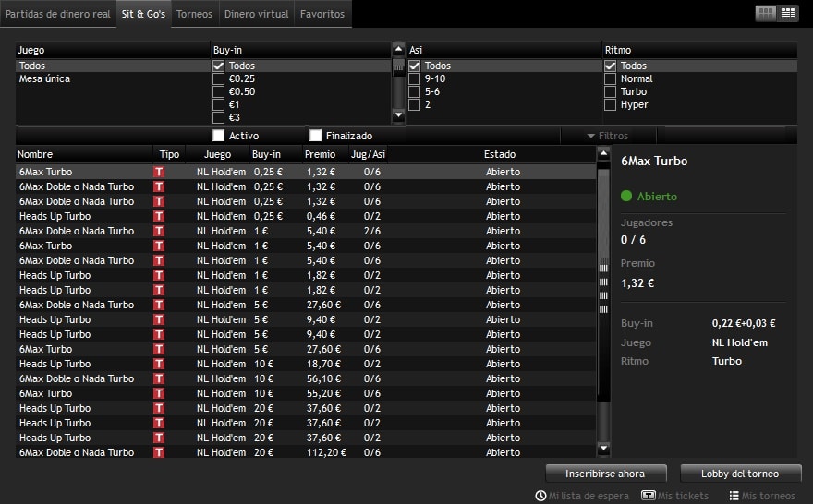This screenshot has height=504, width=813.
Task: Filter by 5-6 seats
Action: tap(414, 91)
